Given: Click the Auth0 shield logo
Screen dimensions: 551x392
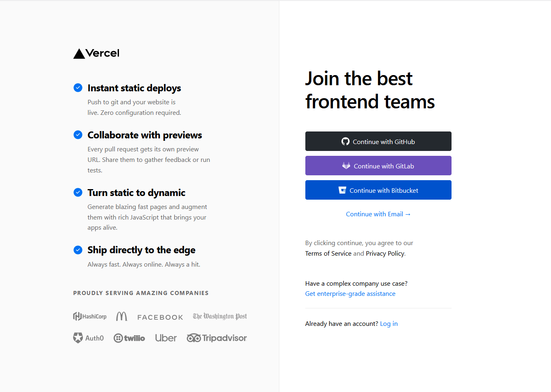Looking at the screenshot, I should 89,338.
